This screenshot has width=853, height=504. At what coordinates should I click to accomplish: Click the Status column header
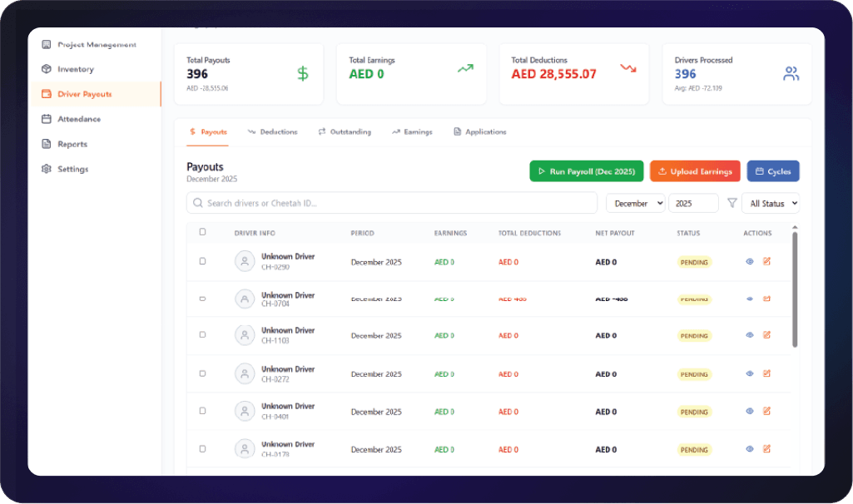pos(688,233)
